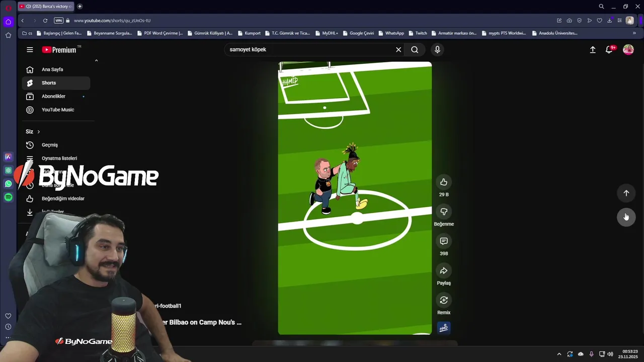Open browser downloads icon
This screenshot has width=644, height=362.
click(x=609, y=21)
